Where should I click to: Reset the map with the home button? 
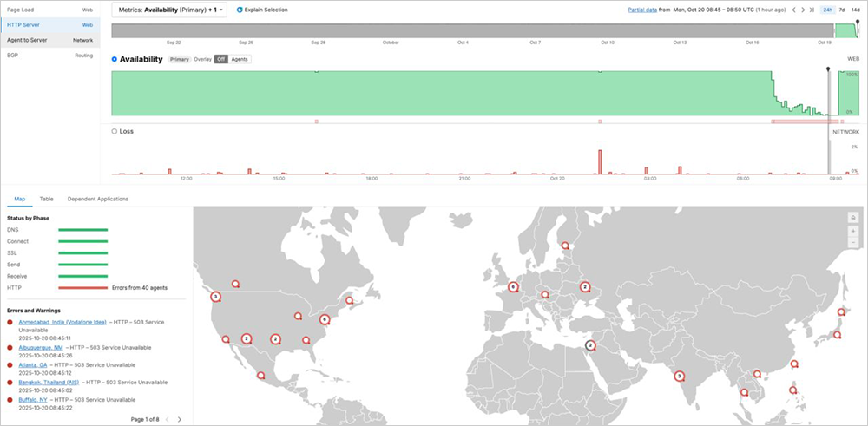[853, 218]
